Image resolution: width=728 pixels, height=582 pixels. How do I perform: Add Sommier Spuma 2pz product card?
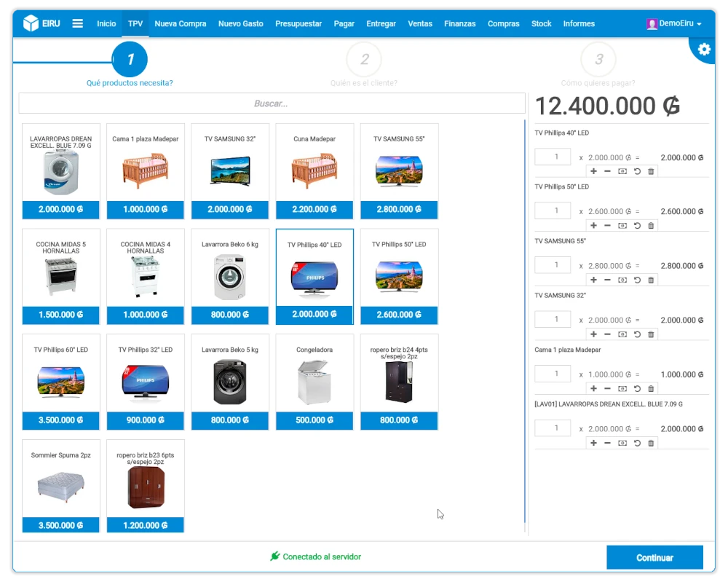[x=61, y=486]
